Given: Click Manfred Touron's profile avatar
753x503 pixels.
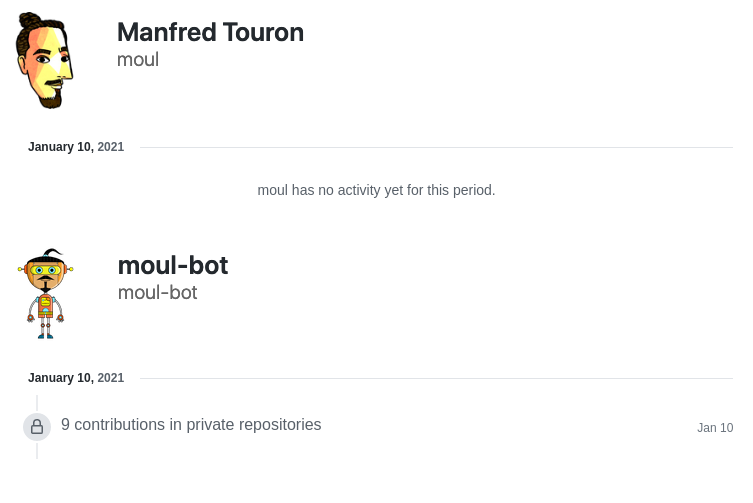Looking at the screenshot, I should pos(44,60).
